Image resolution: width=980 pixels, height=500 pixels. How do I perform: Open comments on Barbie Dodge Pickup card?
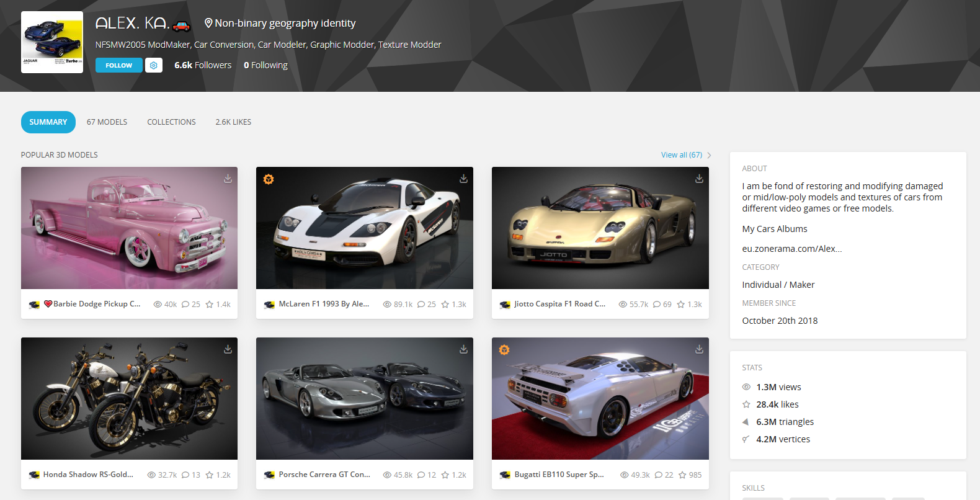coord(185,305)
